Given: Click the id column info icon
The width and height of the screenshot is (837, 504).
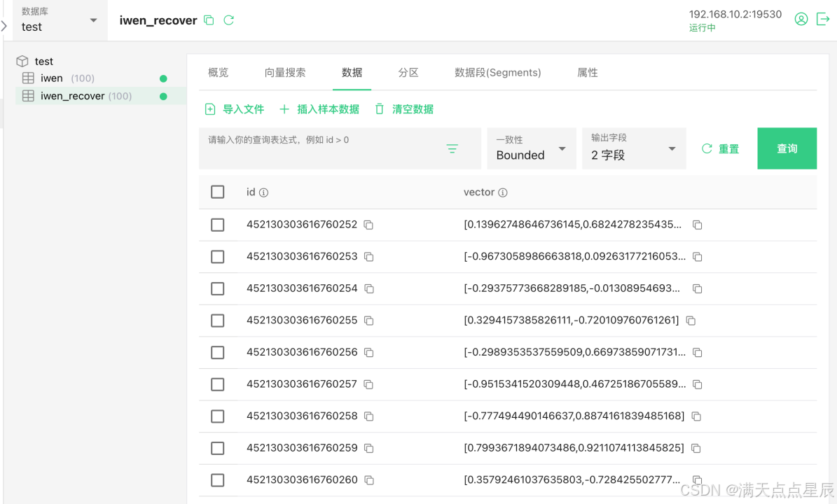Looking at the screenshot, I should pos(263,192).
